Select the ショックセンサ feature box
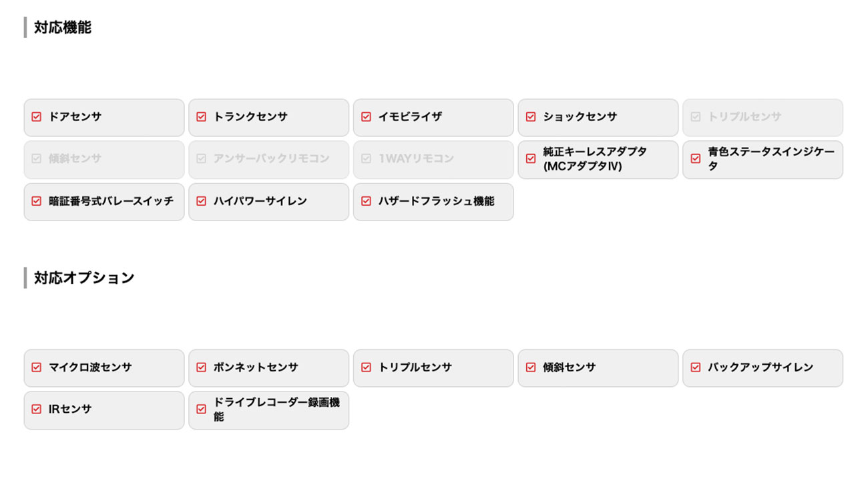 point(598,118)
